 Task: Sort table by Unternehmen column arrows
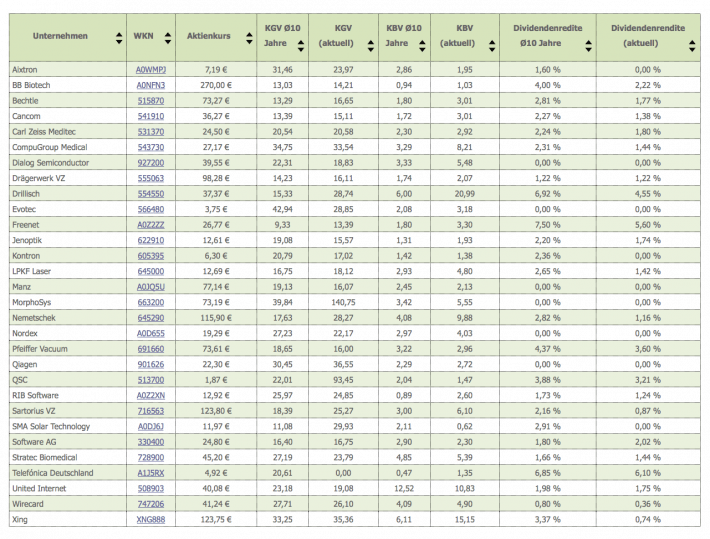coord(119,38)
